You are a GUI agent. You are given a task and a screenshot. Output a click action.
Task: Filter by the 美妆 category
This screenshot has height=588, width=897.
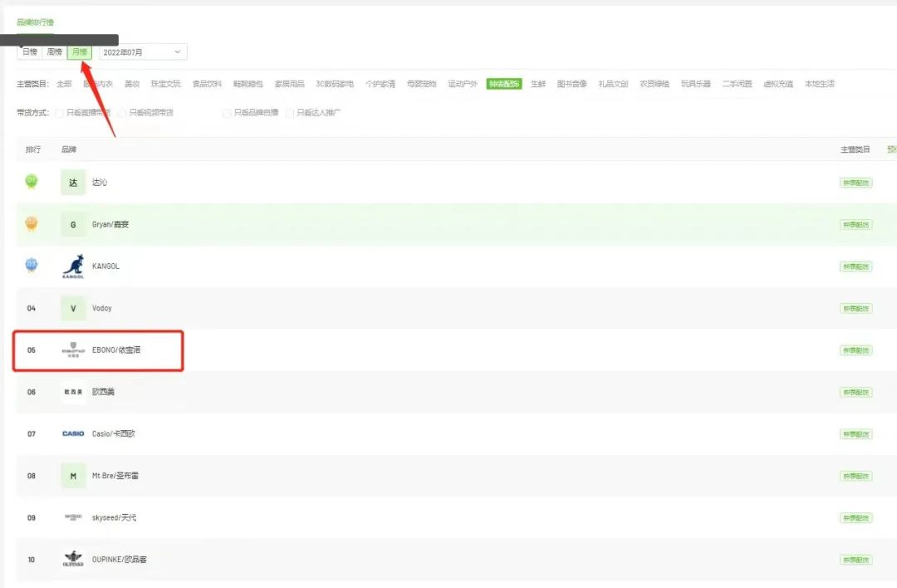132,84
